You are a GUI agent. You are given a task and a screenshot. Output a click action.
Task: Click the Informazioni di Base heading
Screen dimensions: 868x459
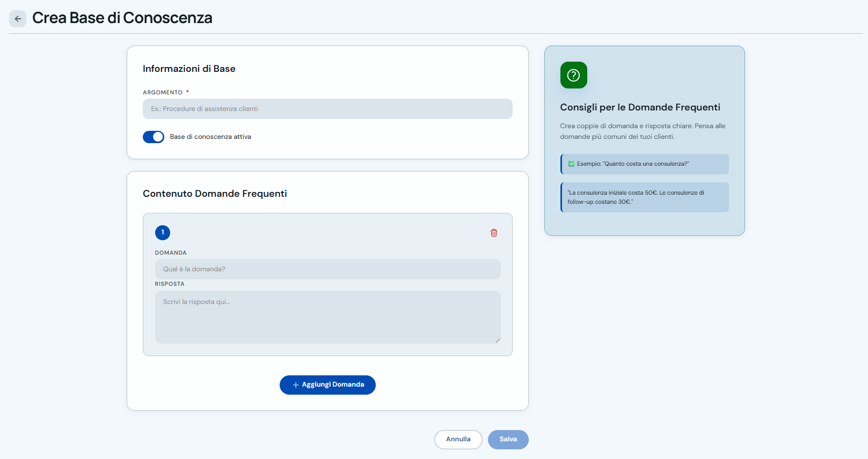click(189, 69)
